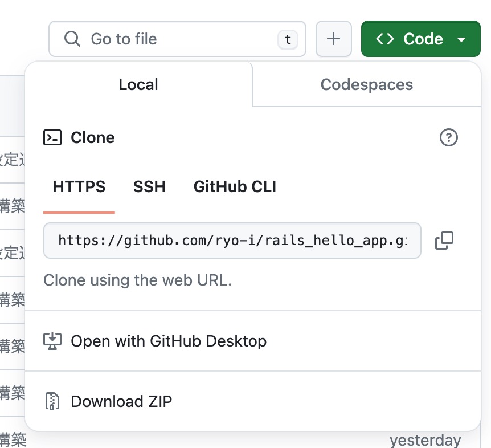
Task: Choose the GitHub CLI clone option
Action: tap(235, 187)
